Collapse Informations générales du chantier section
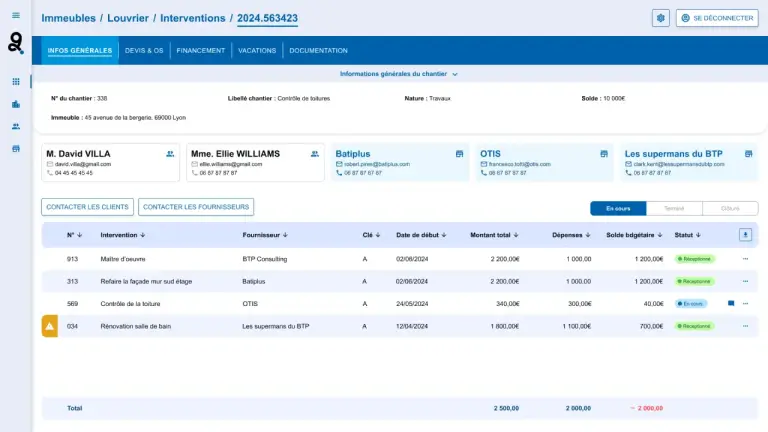 [x=399, y=74]
